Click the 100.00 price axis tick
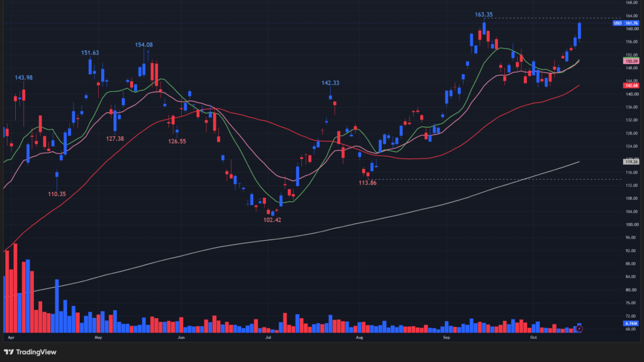Image resolution: width=644 pixels, height=362 pixels. coord(632,224)
